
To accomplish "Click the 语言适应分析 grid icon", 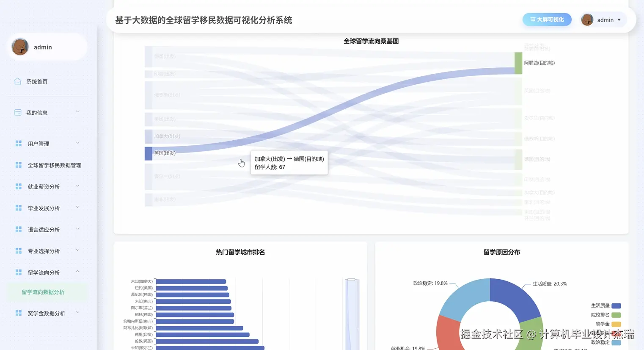I will click(19, 229).
